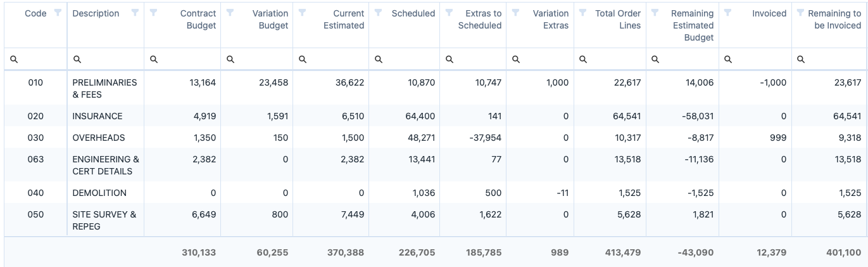This screenshot has height=267, width=868.
Task: Click variation extras value -11
Action: pos(562,193)
